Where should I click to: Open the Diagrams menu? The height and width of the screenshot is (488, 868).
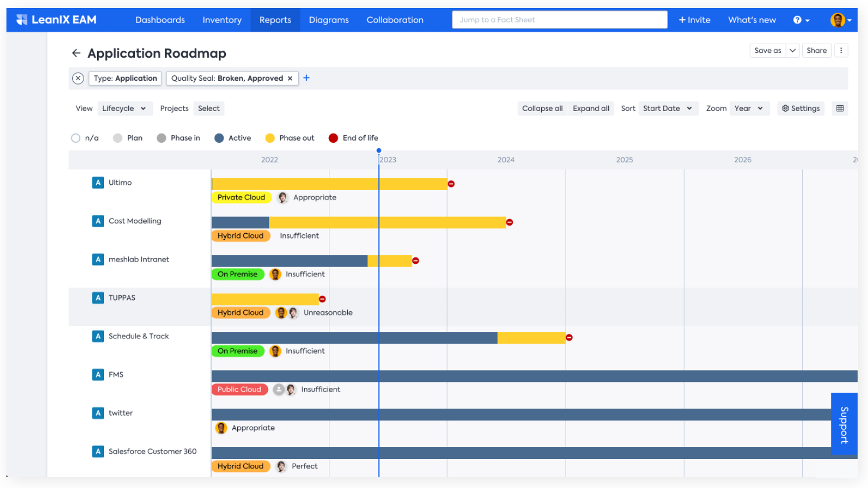pyautogui.click(x=329, y=20)
